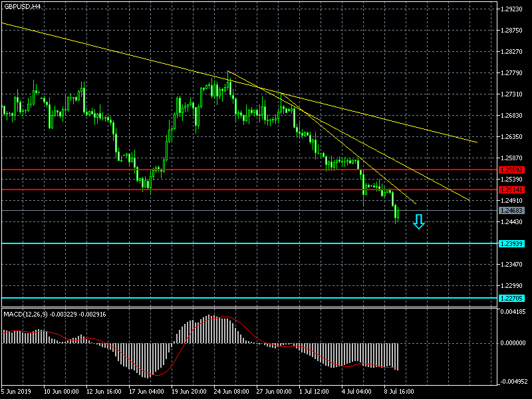The height and width of the screenshot is (399, 532).
Task: Click the 1.22990 price axis label
Action: tap(511, 286)
